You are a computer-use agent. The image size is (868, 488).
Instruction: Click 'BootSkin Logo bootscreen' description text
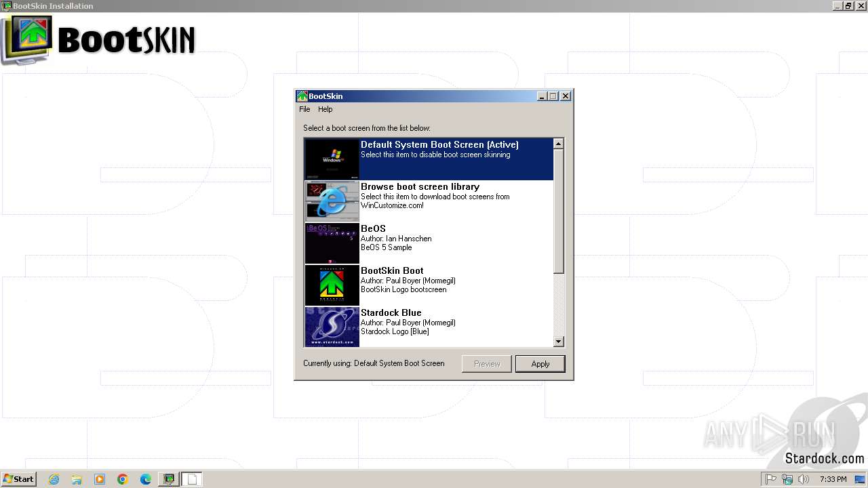tap(403, 289)
